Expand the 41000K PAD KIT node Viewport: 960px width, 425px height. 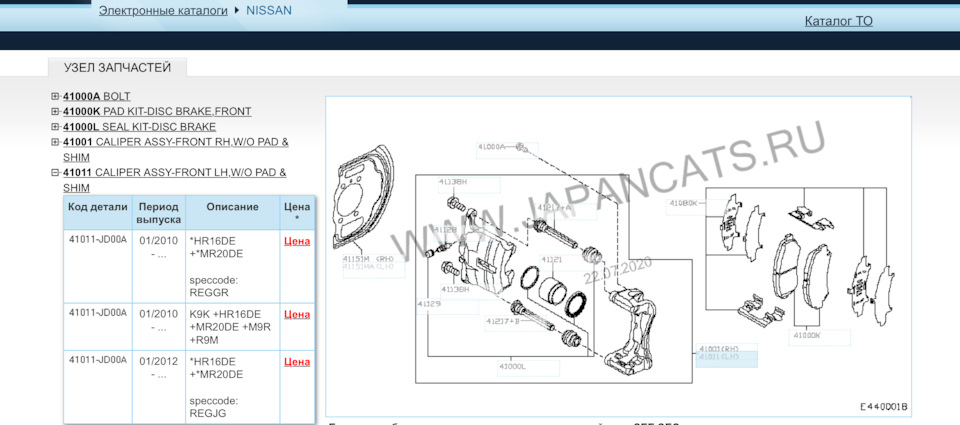point(56,112)
